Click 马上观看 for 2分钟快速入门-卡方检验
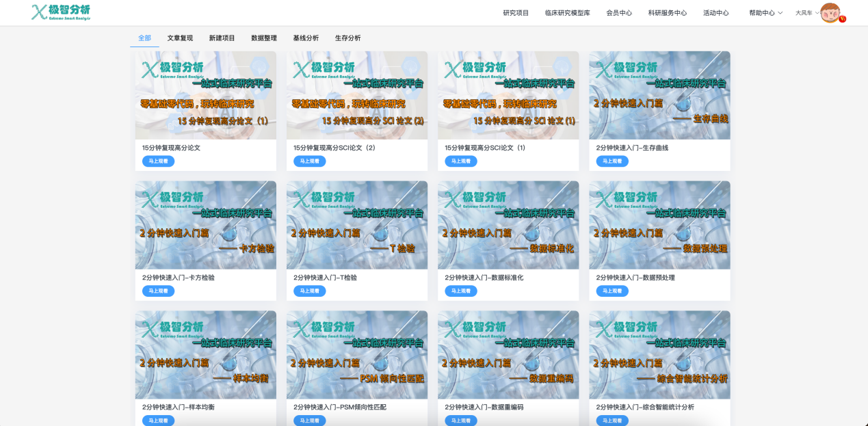 pyautogui.click(x=158, y=291)
